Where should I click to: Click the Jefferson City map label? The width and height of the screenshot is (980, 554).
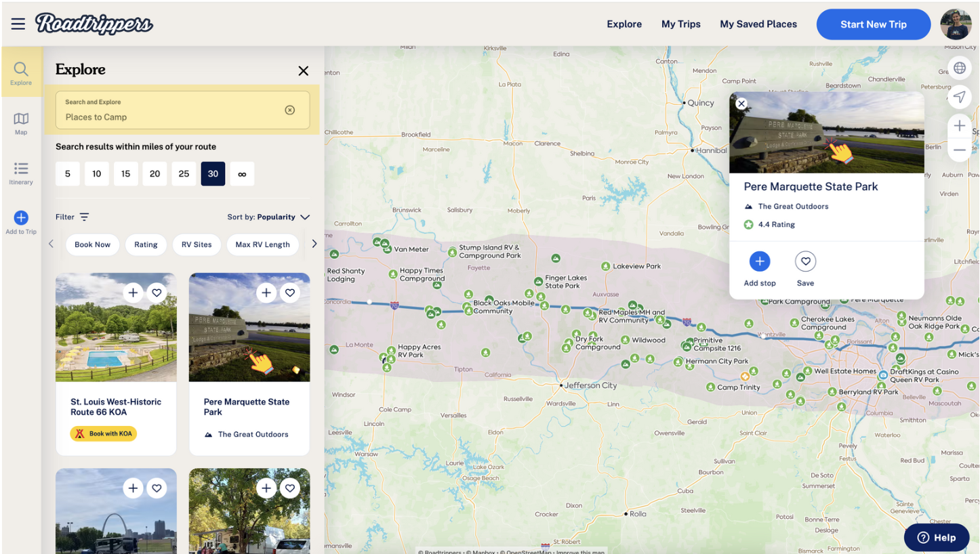click(x=591, y=385)
